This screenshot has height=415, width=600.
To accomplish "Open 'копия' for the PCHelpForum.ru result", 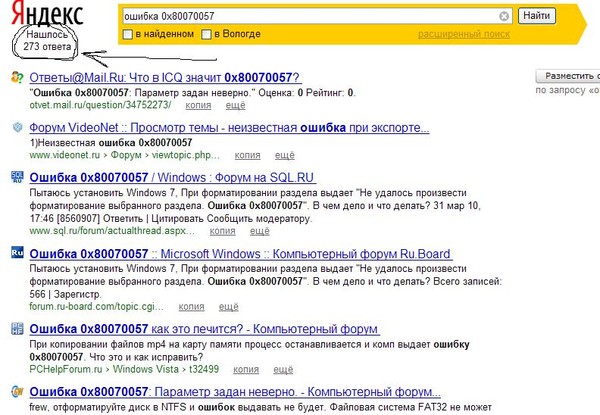I will pyautogui.click(x=246, y=369).
